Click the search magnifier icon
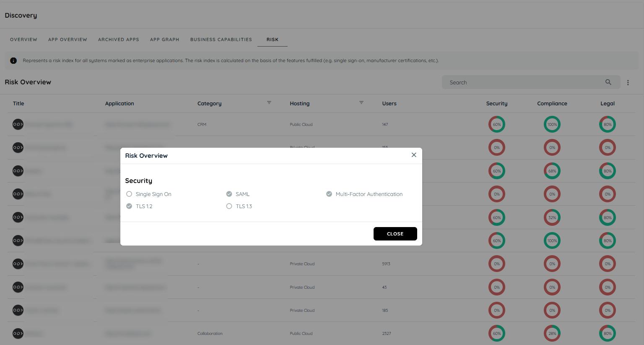The image size is (644, 345). point(608,82)
